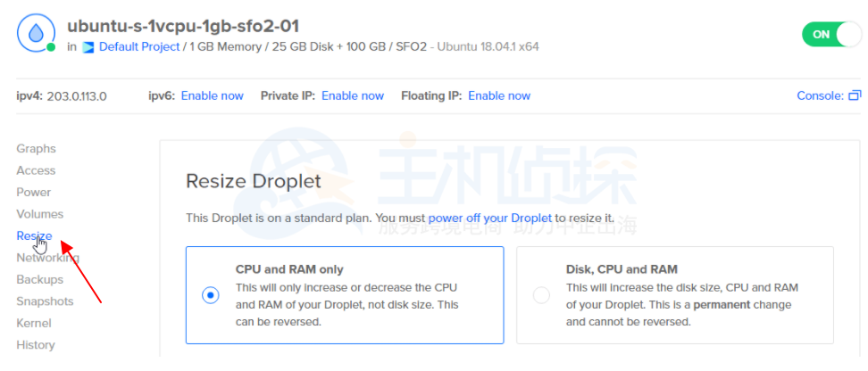Select the Disk, CPU and RAM option

pyautogui.click(x=541, y=295)
